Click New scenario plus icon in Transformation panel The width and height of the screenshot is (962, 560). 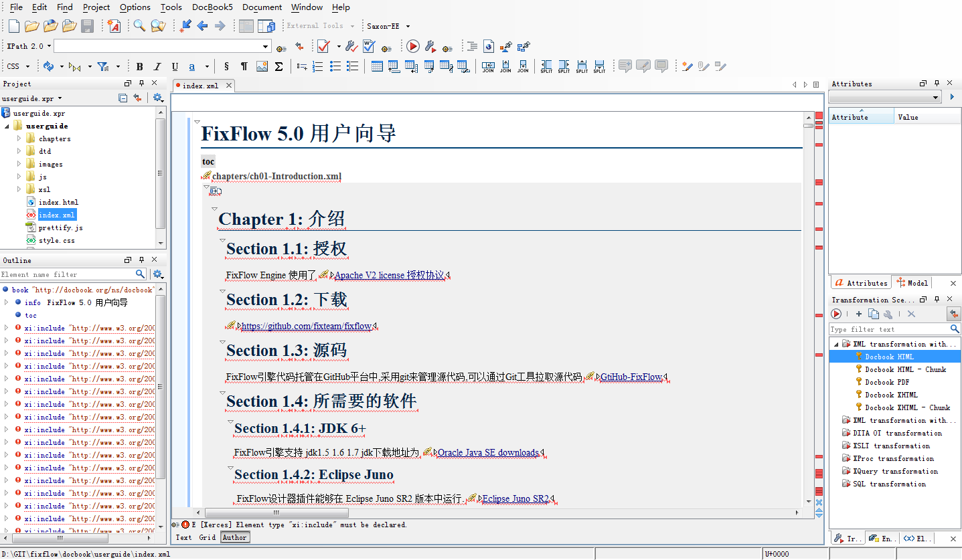pos(859,314)
